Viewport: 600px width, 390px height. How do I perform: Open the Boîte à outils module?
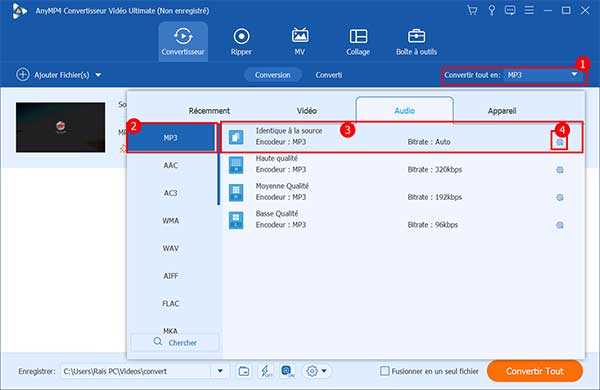coord(416,41)
